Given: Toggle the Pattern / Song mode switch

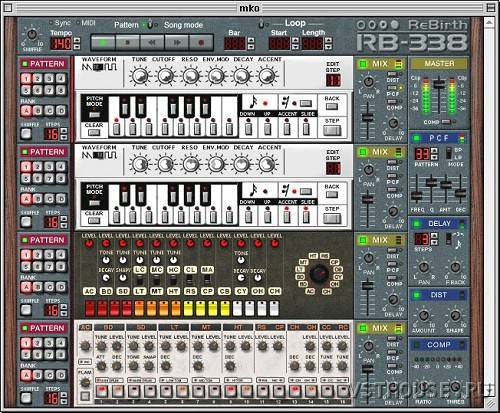Looking at the screenshot, I should click(x=150, y=25).
